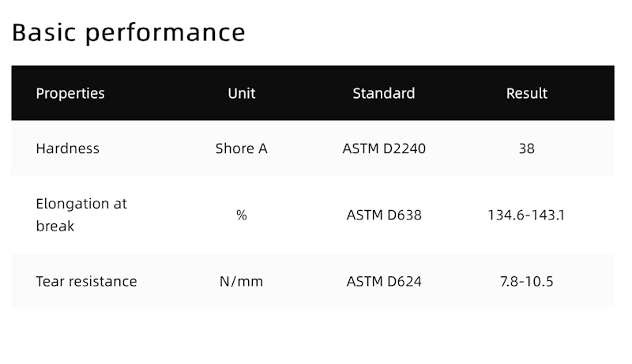Viewport: 632px width, 364px height.
Task: Click the 7.8-10.5 result value
Action: point(526,281)
